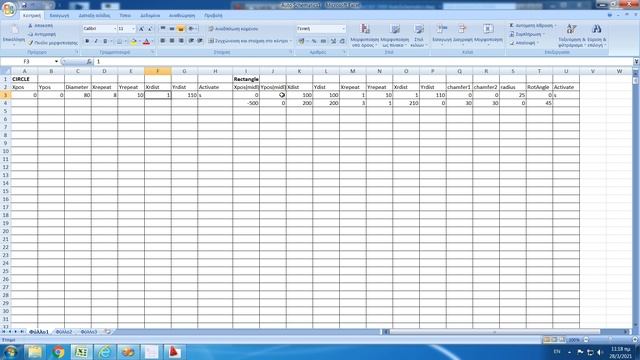Image resolution: width=640 pixels, height=360 pixels.
Task: Switch to the Δεδομένα (Data) tab
Action: click(150, 16)
